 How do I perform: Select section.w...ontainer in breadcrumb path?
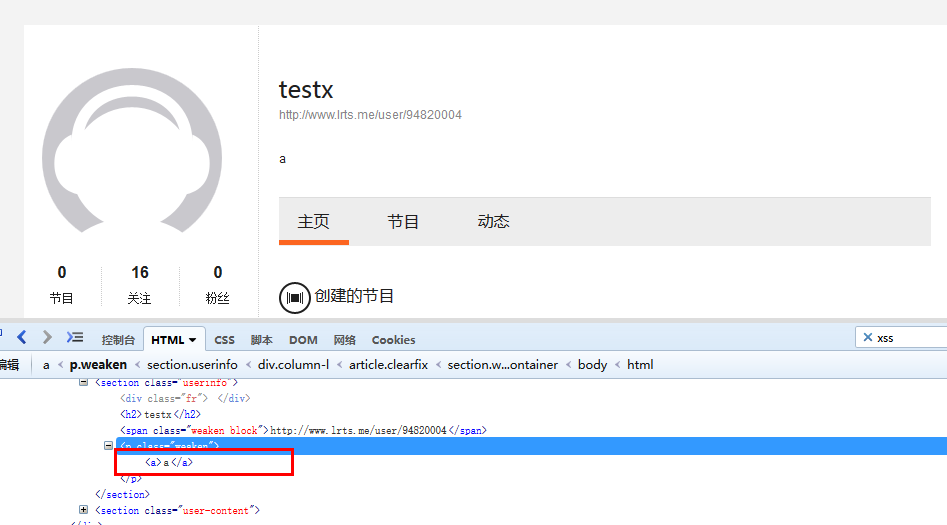pos(502,365)
